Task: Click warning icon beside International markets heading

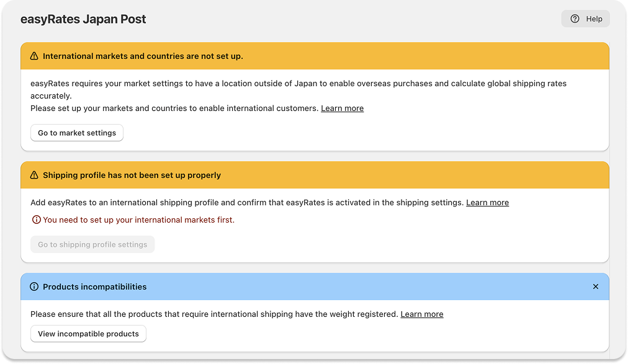Action: point(34,56)
